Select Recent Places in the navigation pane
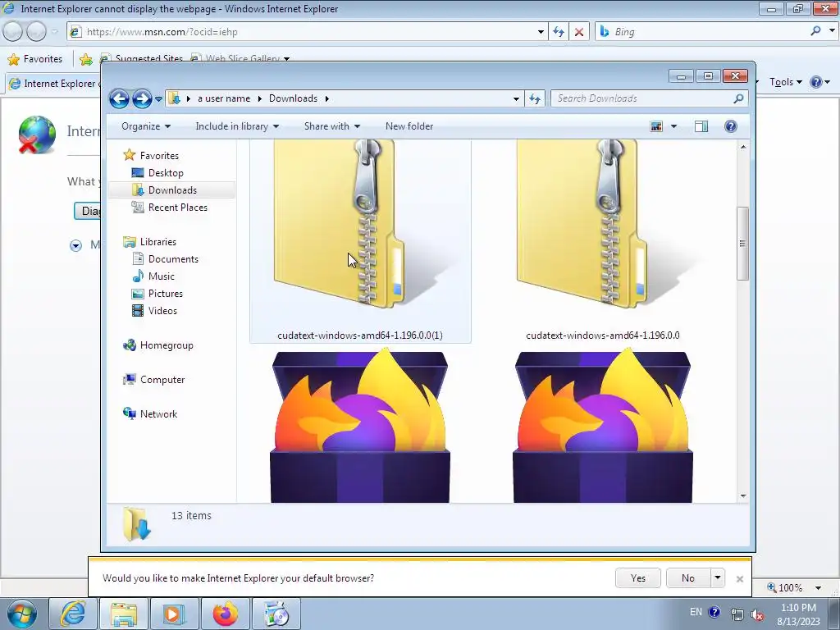Screen dimensions: 840x630 click(177, 208)
